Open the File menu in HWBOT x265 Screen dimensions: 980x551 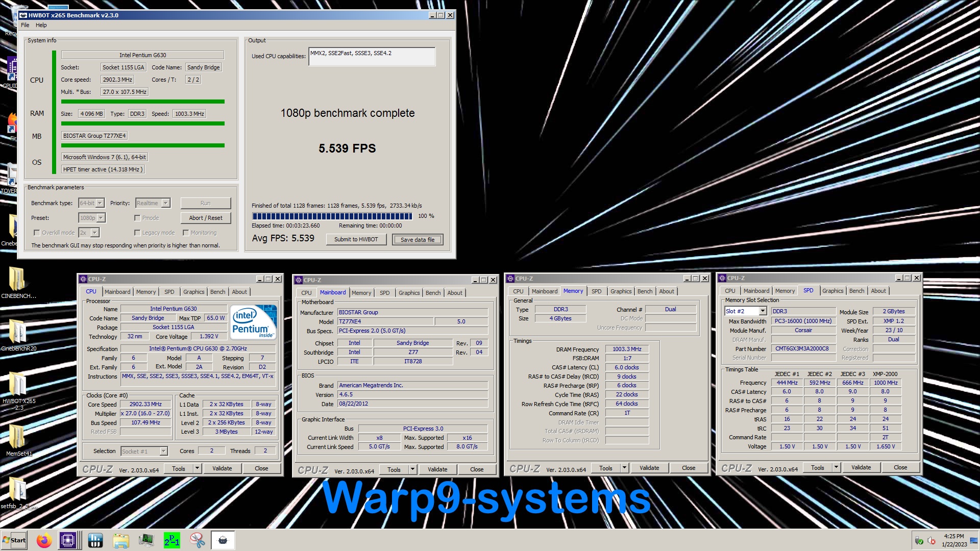25,25
